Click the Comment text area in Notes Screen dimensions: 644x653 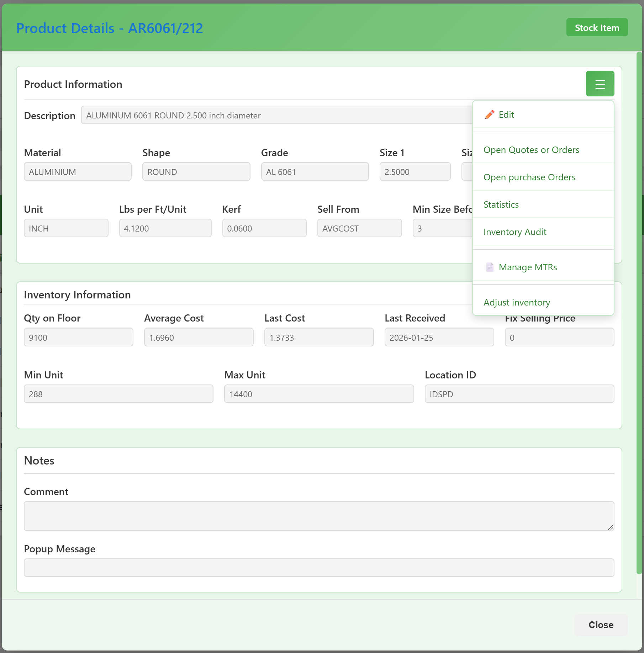tap(319, 516)
